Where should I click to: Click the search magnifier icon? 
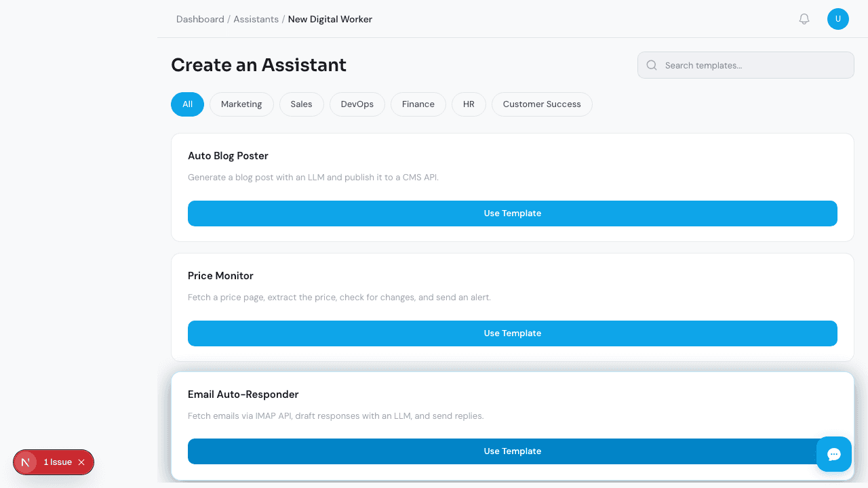651,65
